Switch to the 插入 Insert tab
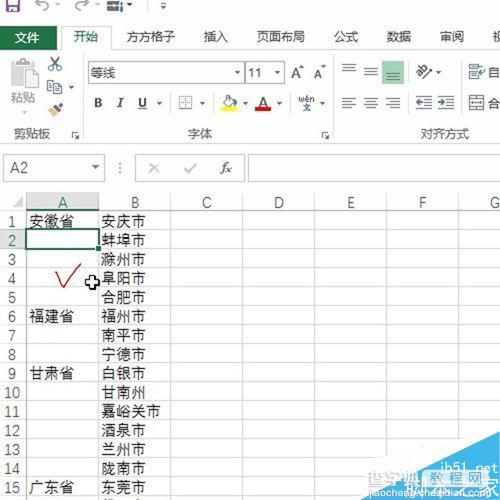The height and width of the screenshot is (500, 500). (x=216, y=37)
